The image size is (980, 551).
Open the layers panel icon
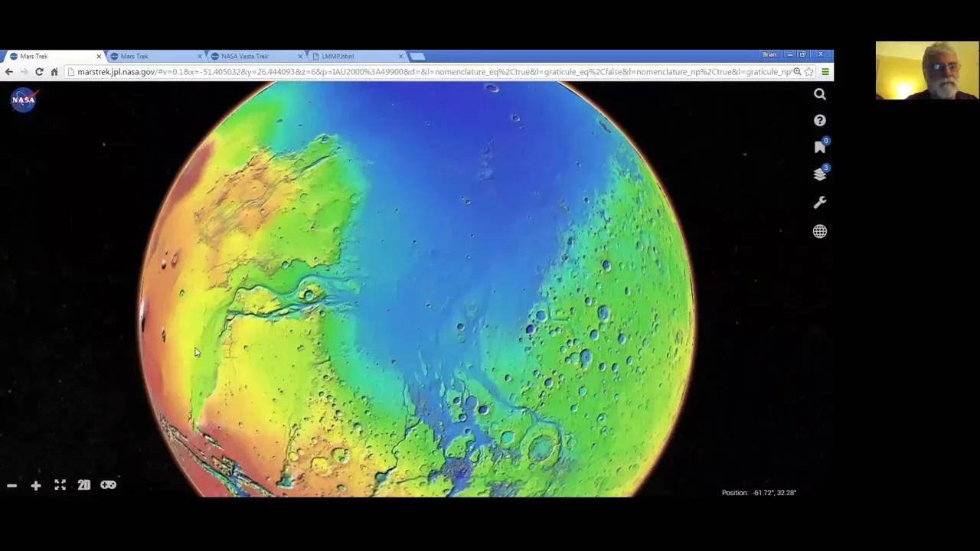click(820, 174)
